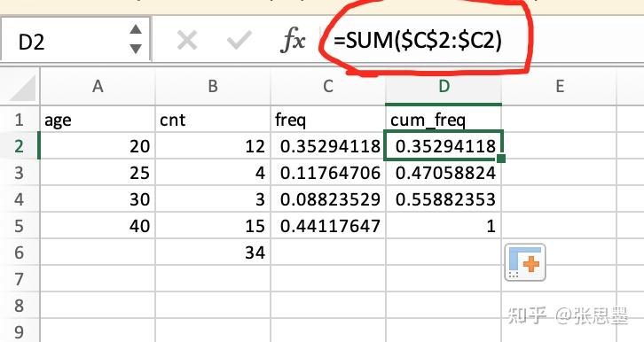Click the fill handle of cell D2
This screenshot has height=342, width=644.
[500, 159]
